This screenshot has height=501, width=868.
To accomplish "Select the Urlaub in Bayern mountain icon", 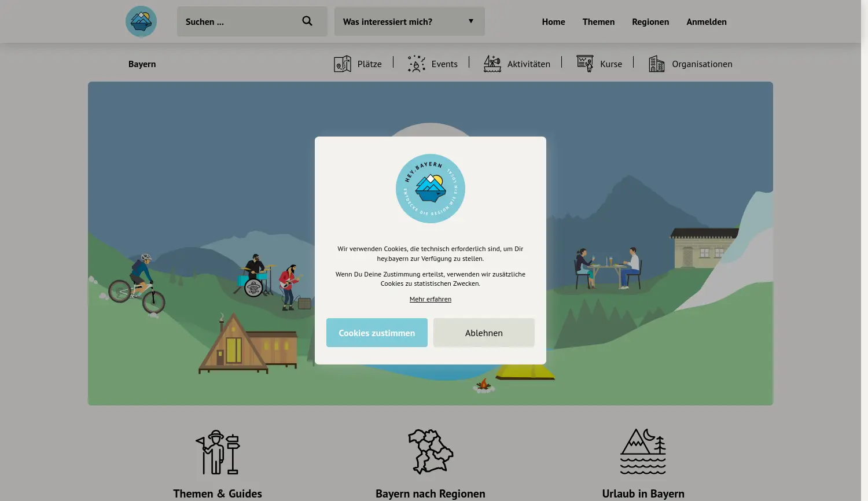I will pos(643,452).
